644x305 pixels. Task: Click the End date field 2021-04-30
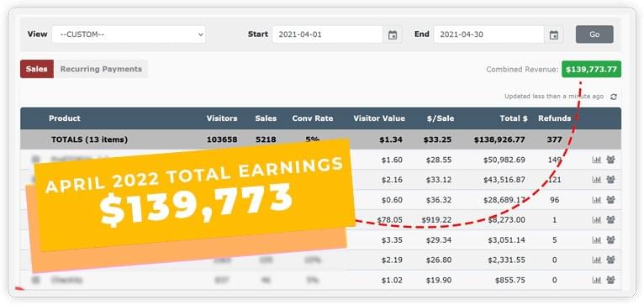tap(488, 34)
